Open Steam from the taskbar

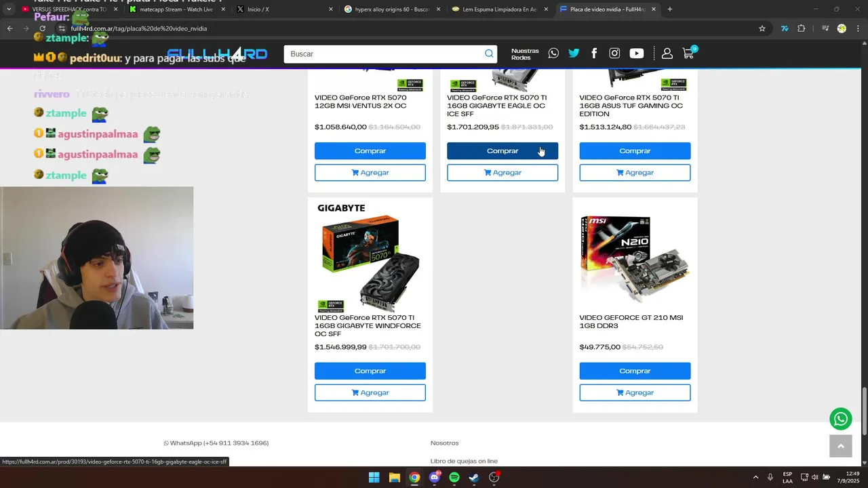[474, 477]
